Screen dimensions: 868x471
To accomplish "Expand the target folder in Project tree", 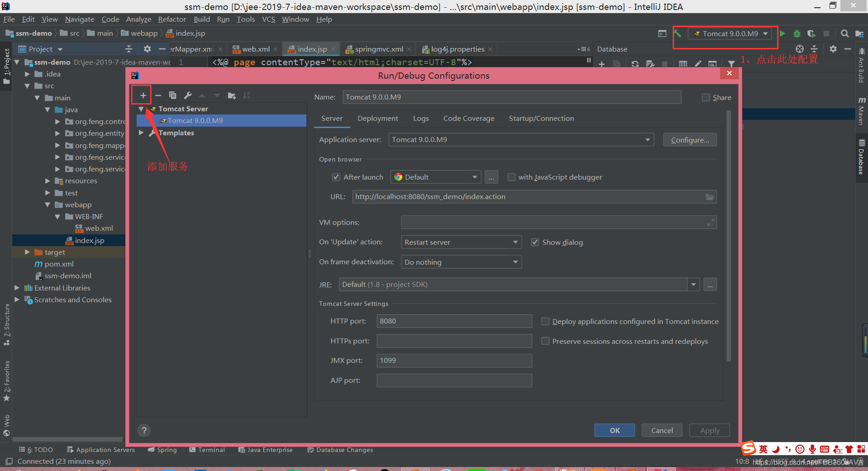I will 27,252.
